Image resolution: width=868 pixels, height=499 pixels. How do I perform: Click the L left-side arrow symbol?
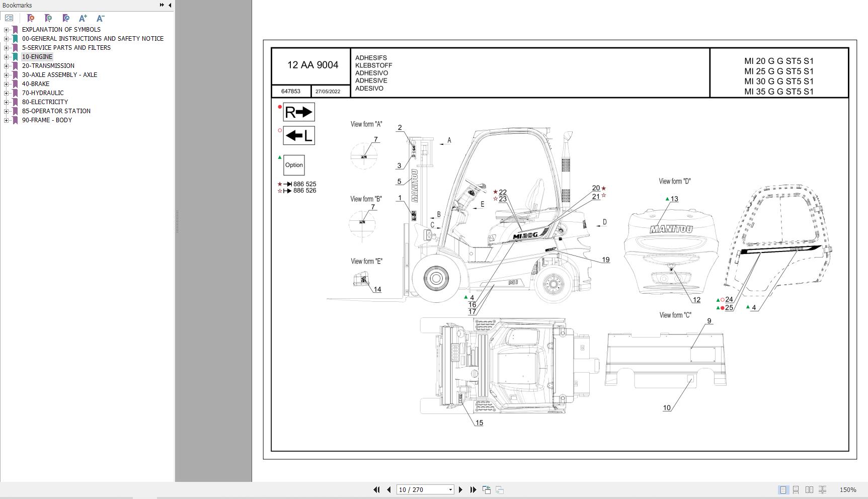coord(299,136)
